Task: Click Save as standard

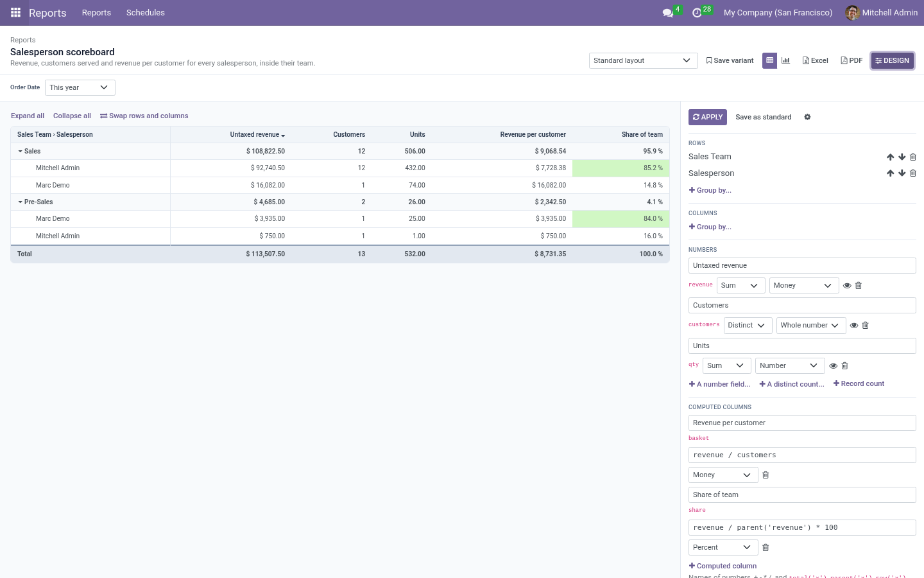Action: 764,117
